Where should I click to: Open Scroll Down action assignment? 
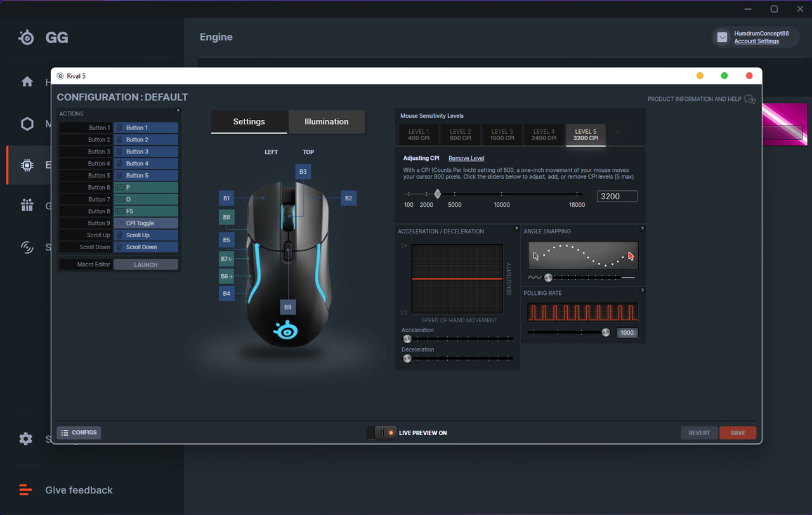pyautogui.click(x=146, y=247)
